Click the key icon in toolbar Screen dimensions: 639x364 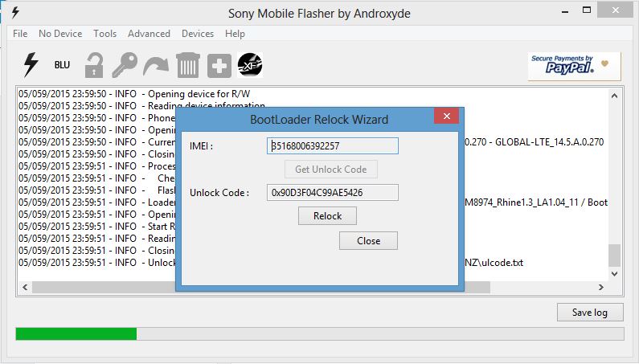click(125, 64)
